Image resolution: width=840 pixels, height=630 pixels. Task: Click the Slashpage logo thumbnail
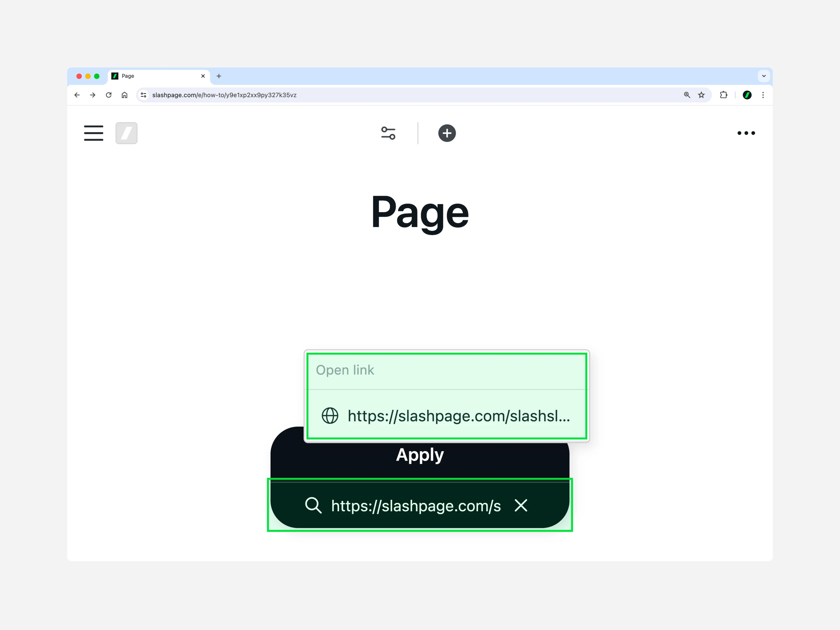(x=127, y=133)
